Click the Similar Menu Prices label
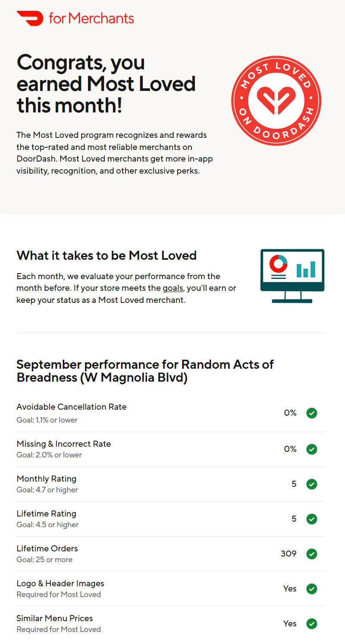Image resolution: width=345 pixels, height=644 pixels. [55, 618]
